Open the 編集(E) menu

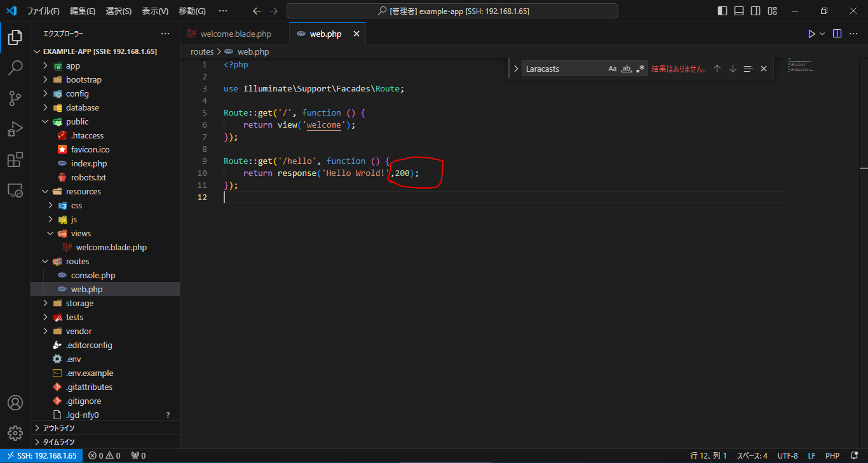coord(83,11)
